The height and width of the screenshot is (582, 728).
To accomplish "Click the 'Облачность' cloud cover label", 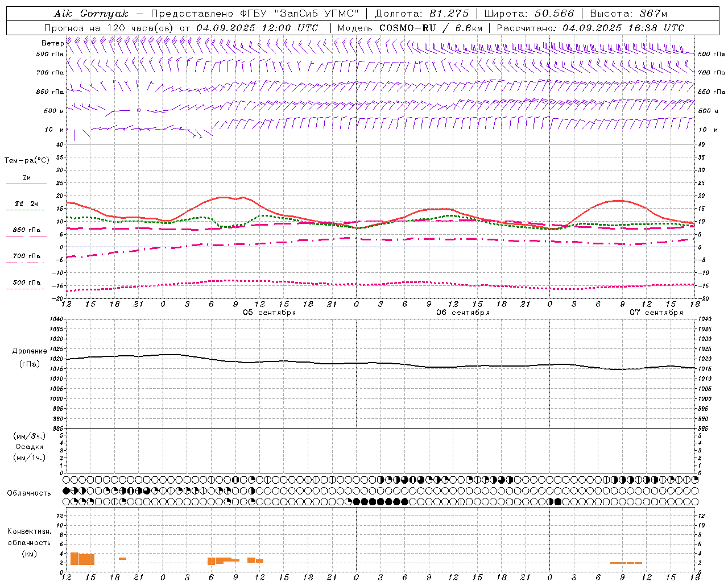I will coord(29,493).
